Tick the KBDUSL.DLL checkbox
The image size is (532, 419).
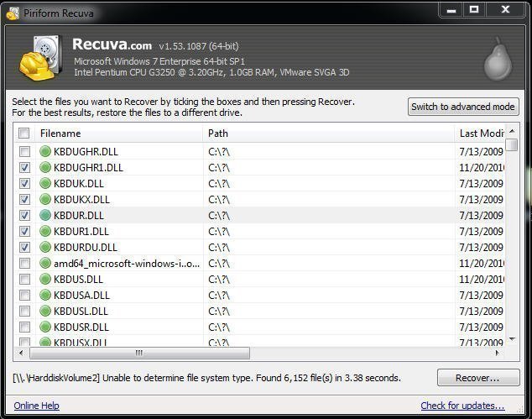(x=24, y=311)
